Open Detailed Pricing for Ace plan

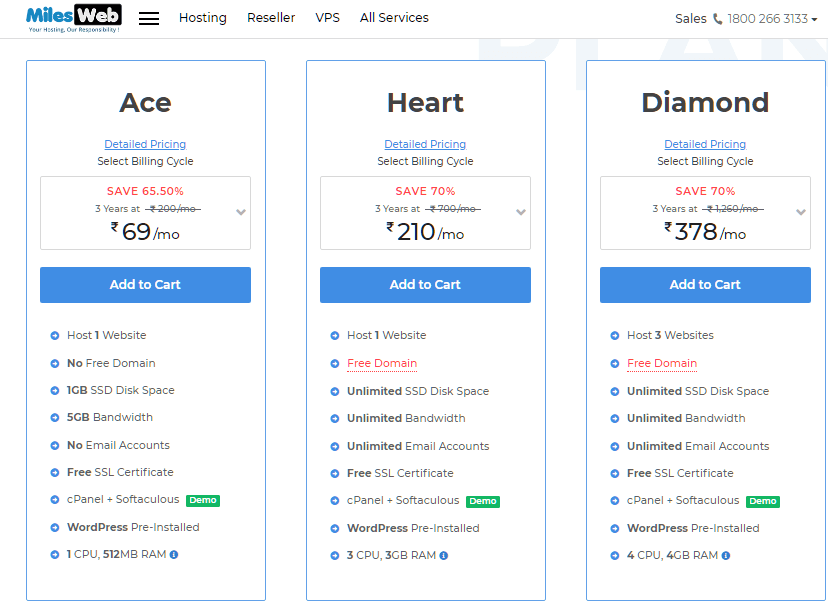[x=145, y=144]
